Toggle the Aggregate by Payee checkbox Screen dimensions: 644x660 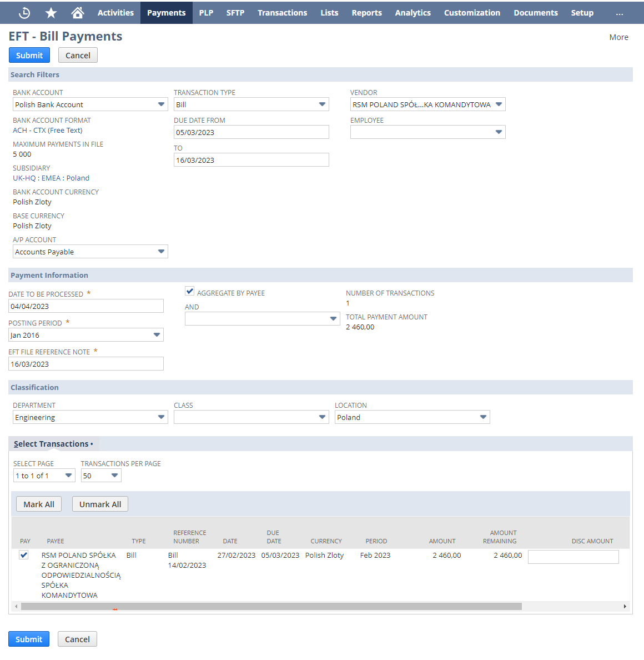click(190, 291)
